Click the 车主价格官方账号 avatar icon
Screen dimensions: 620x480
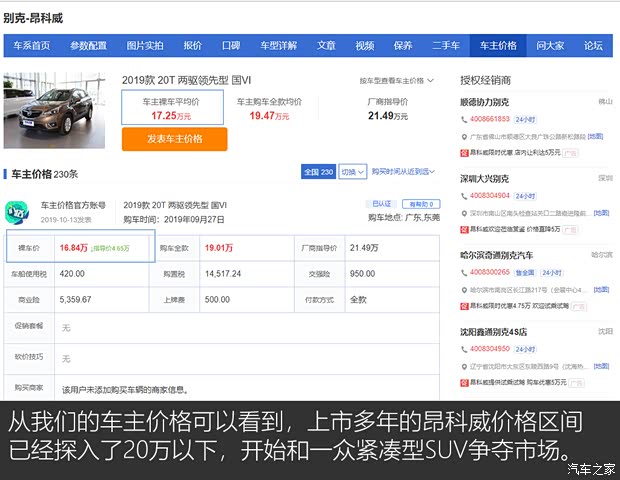tap(17, 212)
